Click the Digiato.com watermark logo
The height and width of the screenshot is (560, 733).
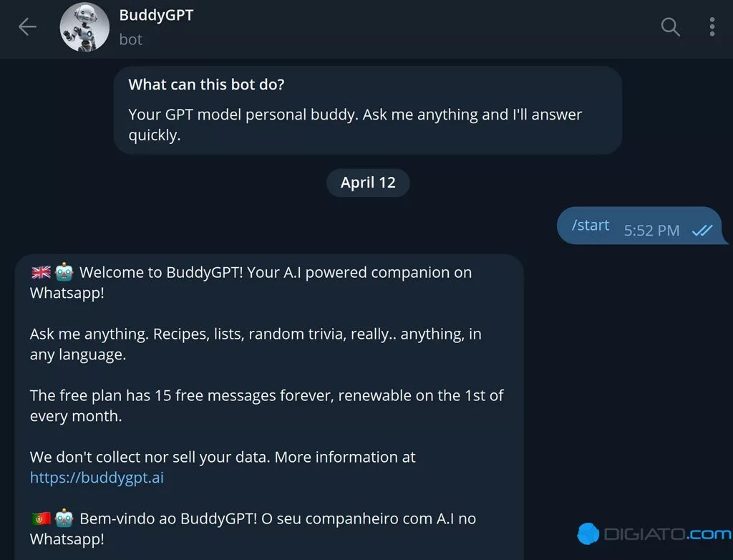click(x=654, y=534)
